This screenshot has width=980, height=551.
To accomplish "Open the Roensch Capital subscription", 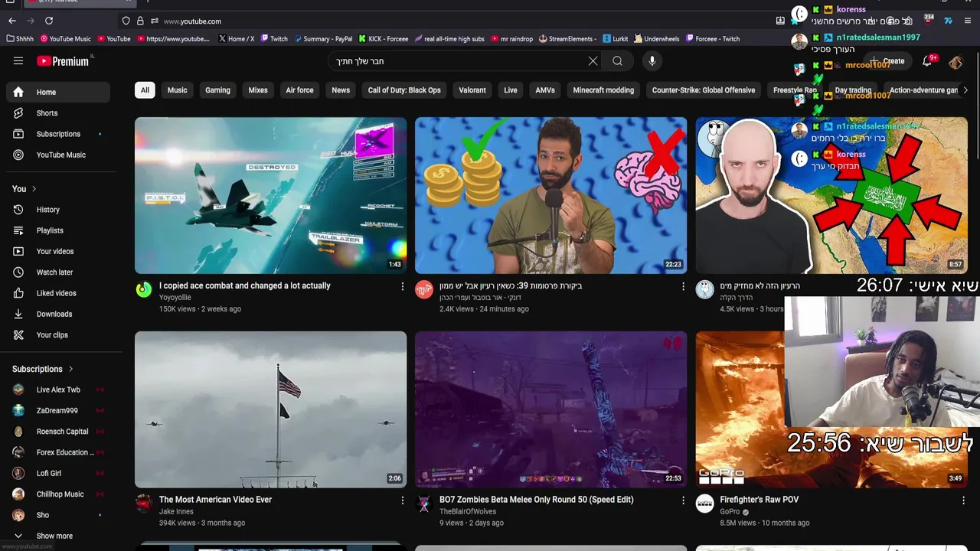I will click(x=58, y=432).
